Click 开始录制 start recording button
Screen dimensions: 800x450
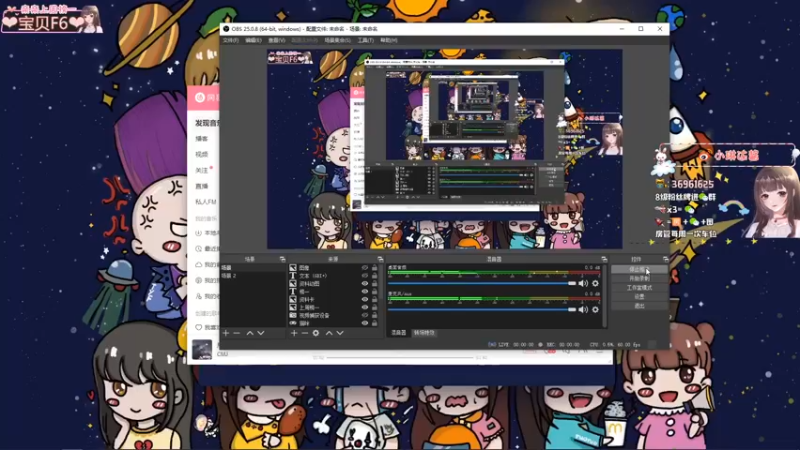(639, 279)
